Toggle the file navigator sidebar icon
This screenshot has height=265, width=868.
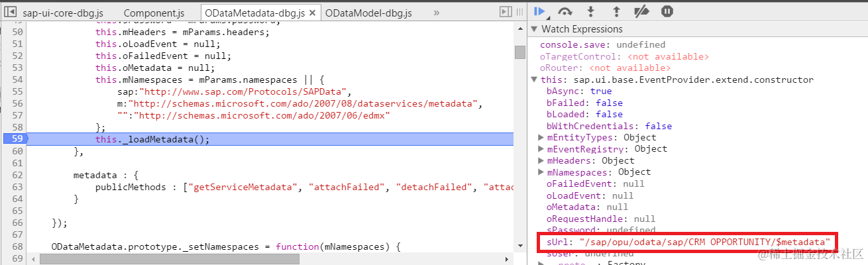pyautogui.click(x=10, y=12)
